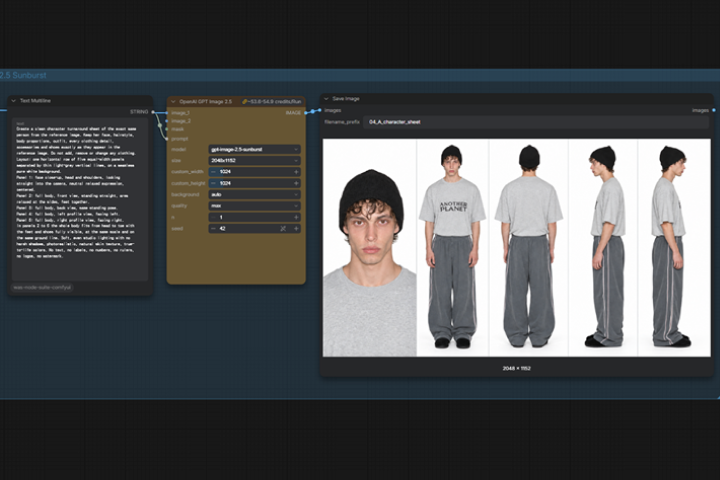Screen dimensions: 720x480
Task: Click the filename_prefix label
Action: pos(341,122)
